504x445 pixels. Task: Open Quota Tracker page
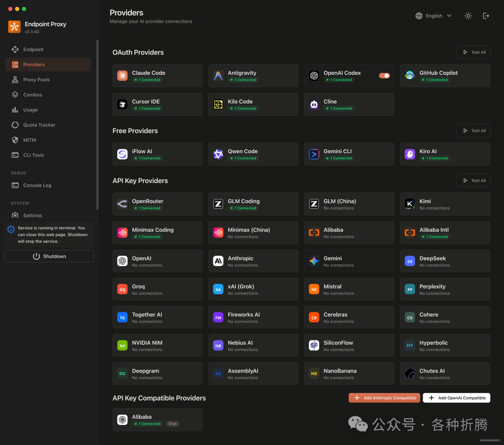48,125
